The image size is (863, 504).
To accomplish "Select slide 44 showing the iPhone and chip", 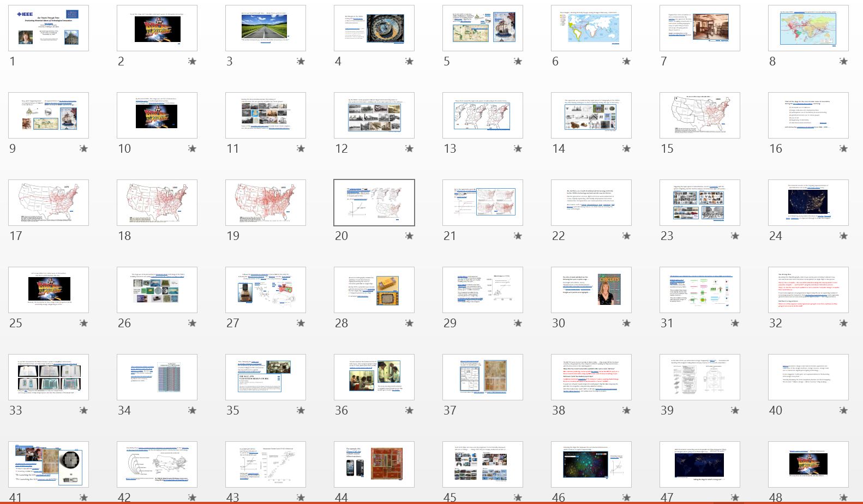I will [x=374, y=465].
